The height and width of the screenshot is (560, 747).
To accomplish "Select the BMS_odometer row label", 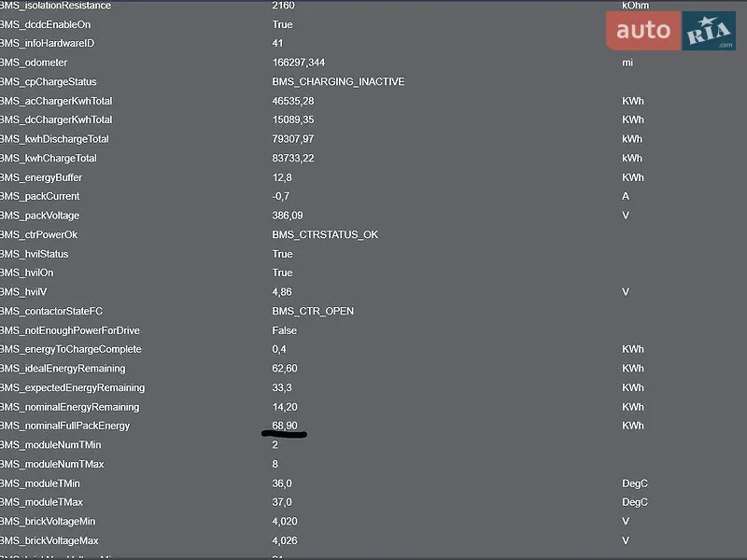I will tap(34, 63).
